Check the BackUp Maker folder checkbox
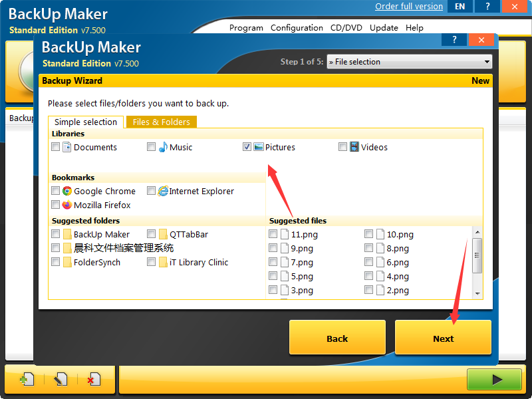Image resolution: width=532 pixels, height=399 pixels. (x=55, y=235)
